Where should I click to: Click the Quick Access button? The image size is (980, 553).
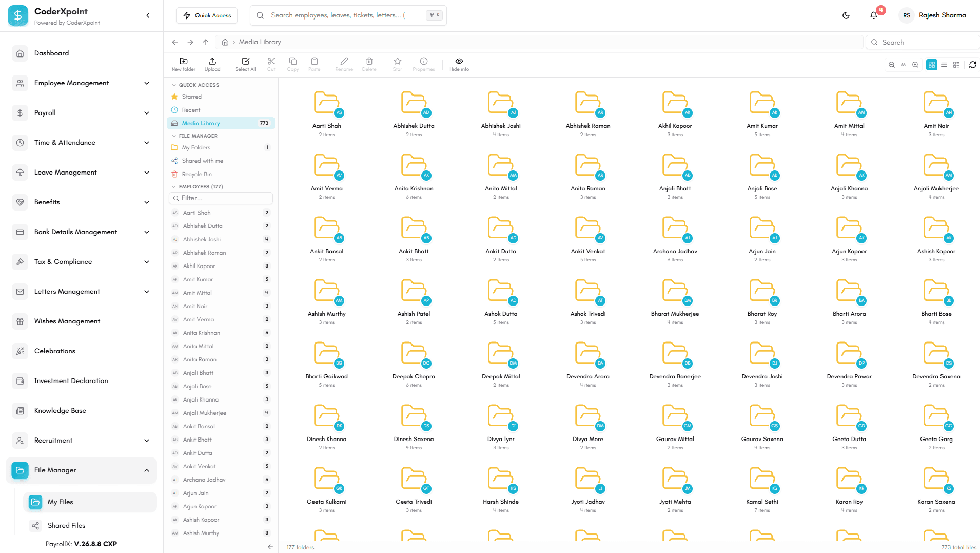207,15
